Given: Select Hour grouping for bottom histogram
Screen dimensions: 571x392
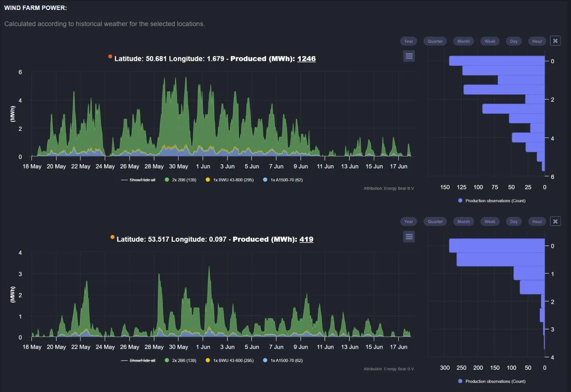Looking at the screenshot, I should pyautogui.click(x=537, y=222).
